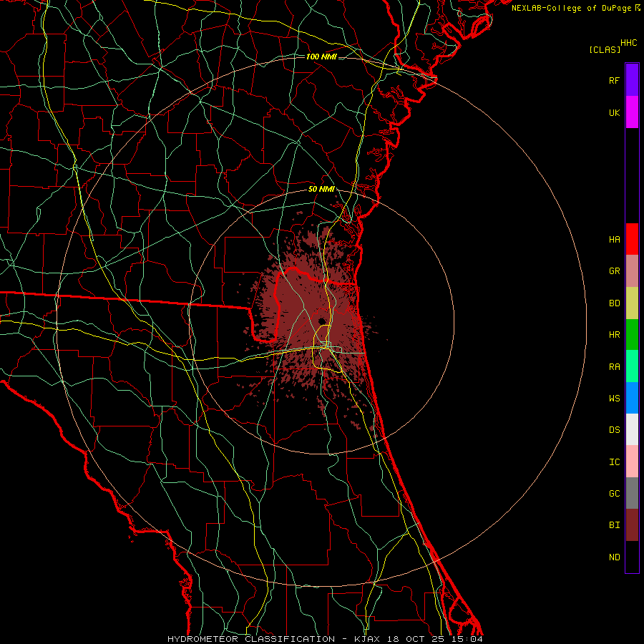Select the GR graupel legend color
The width and height of the screenshot is (644, 644).
click(x=632, y=270)
